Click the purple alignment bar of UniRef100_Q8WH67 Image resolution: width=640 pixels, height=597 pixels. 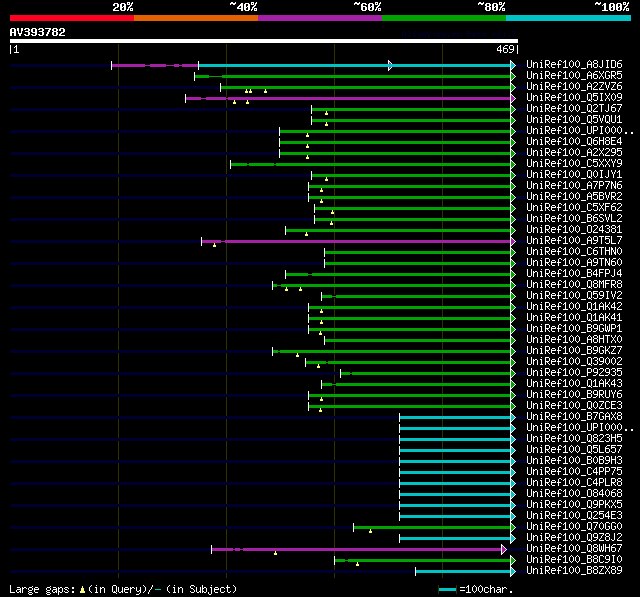357,550
